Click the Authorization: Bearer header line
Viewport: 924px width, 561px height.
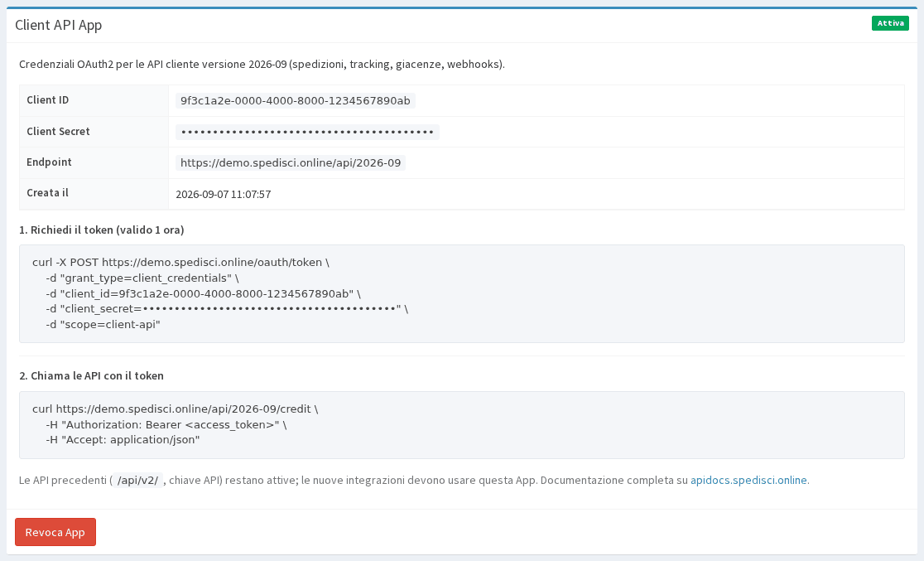pos(166,425)
